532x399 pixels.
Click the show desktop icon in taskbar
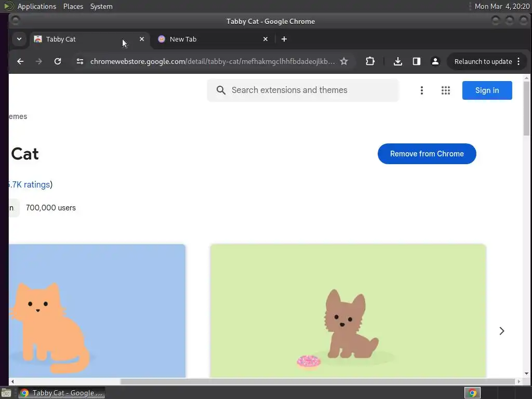tap(6, 393)
